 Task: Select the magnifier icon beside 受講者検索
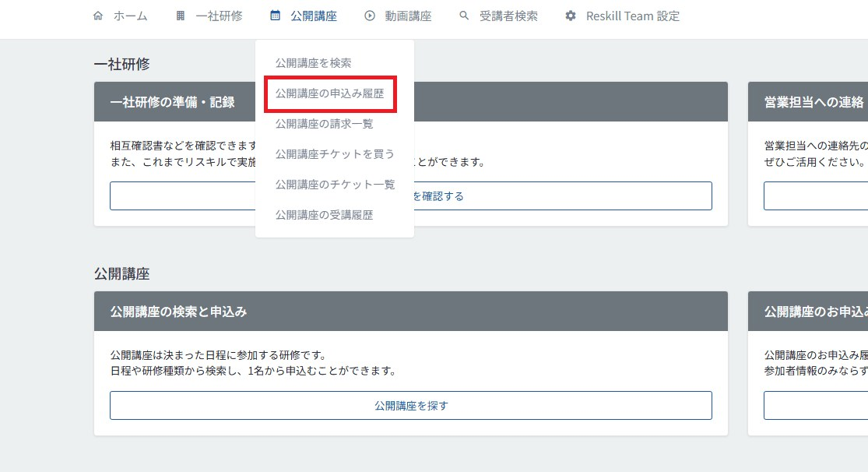pyautogui.click(x=463, y=15)
